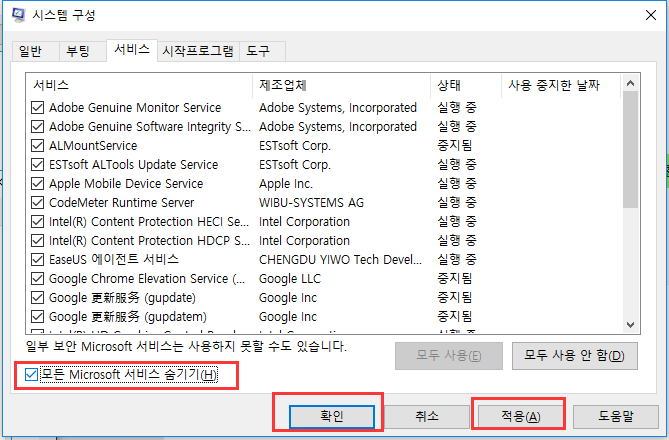Click 'Intel Corporation' cell for HECI service

[x=304, y=221]
